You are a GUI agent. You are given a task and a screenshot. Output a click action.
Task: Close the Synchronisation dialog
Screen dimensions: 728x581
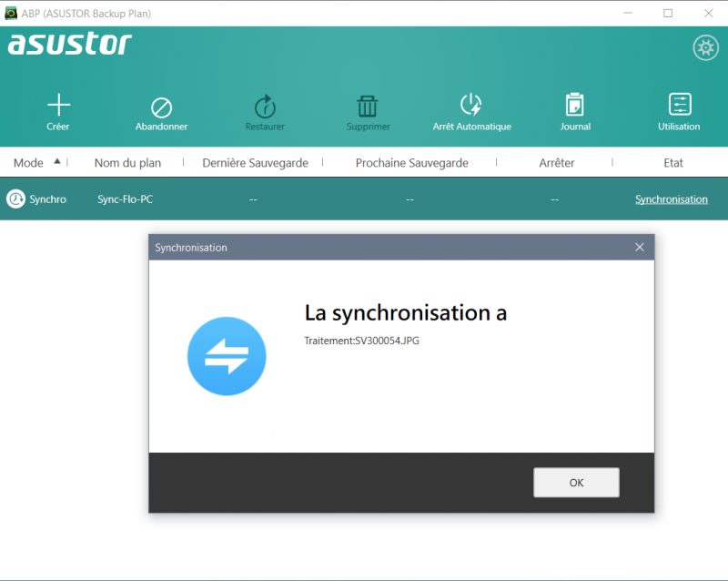(x=640, y=248)
